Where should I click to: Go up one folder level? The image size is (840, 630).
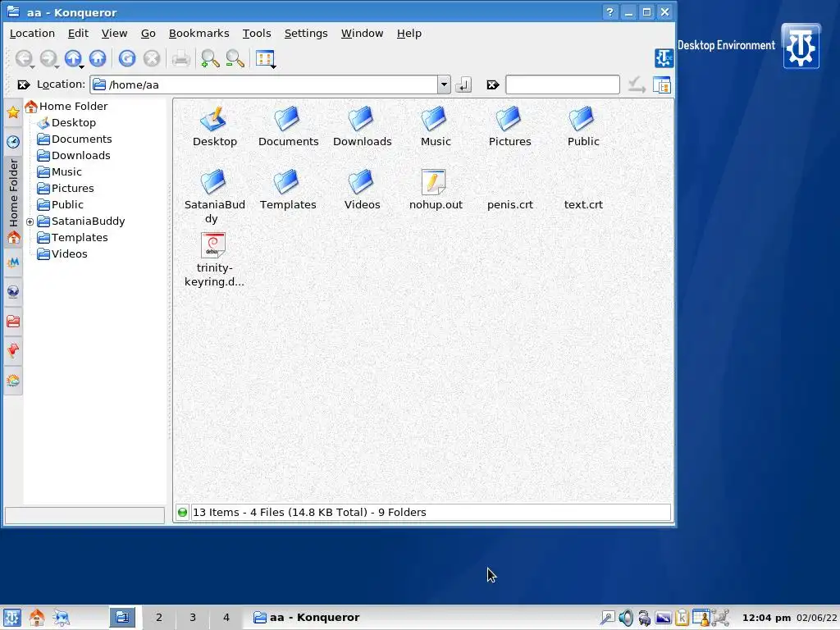click(x=73, y=58)
